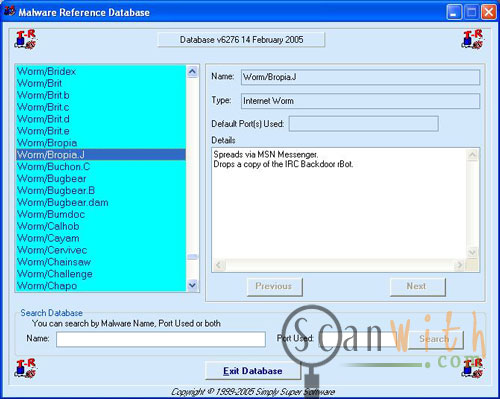
Task: Click the Next button
Action: (x=418, y=287)
